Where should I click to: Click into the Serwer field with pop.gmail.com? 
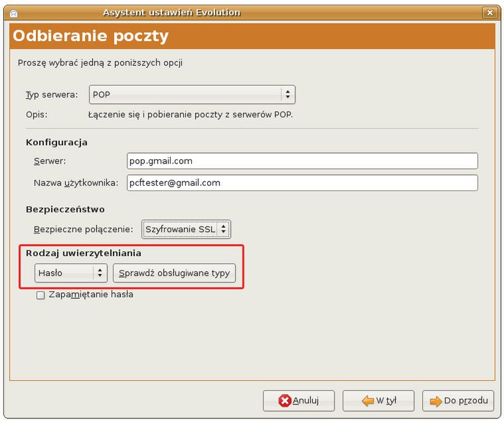tap(302, 161)
